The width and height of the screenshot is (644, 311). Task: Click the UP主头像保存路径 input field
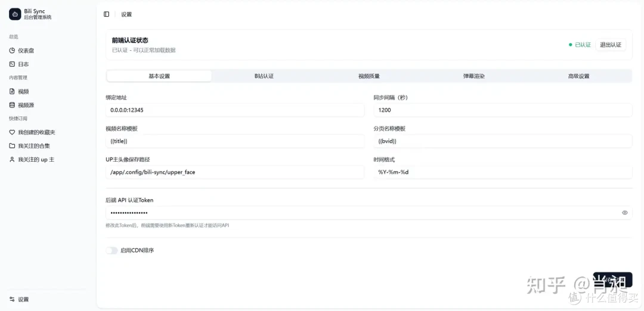tap(235, 172)
